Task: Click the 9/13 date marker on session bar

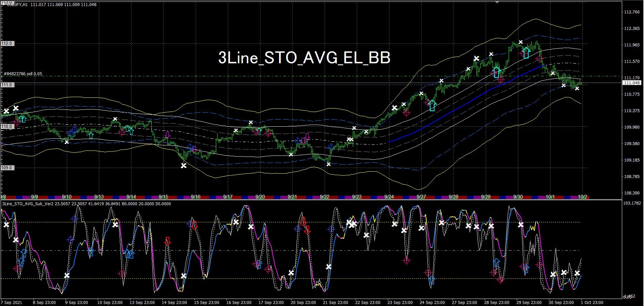Action: coord(99,197)
